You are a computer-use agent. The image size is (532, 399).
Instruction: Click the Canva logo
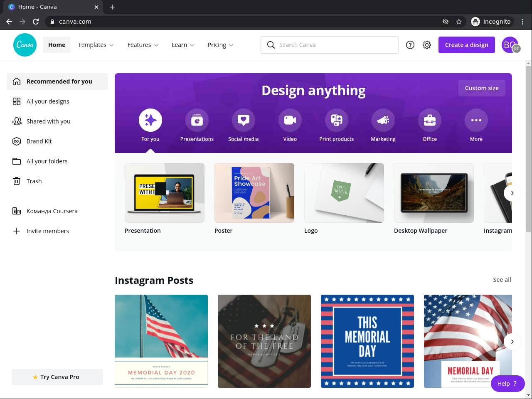coord(25,45)
